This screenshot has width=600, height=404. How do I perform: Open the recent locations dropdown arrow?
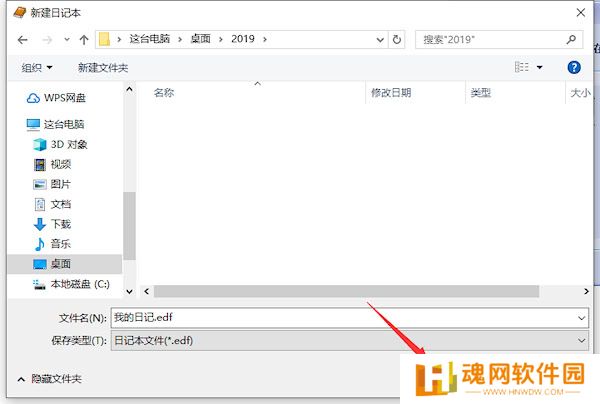pyautogui.click(x=67, y=39)
